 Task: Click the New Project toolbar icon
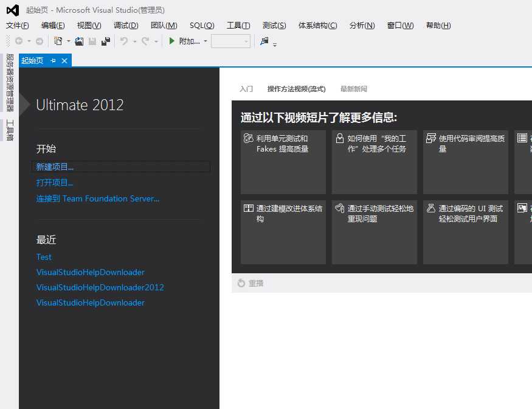tap(58, 41)
